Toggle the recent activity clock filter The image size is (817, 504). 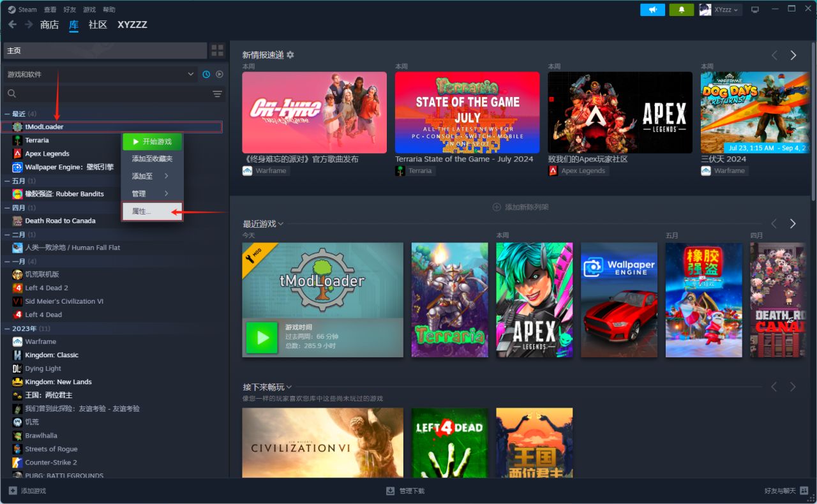point(206,75)
